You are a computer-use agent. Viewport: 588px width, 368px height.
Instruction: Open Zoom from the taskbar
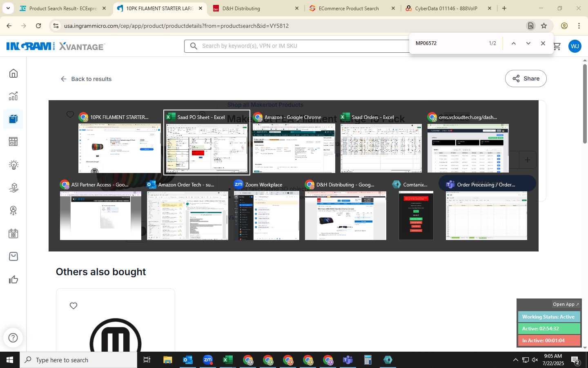pyautogui.click(x=208, y=360)
